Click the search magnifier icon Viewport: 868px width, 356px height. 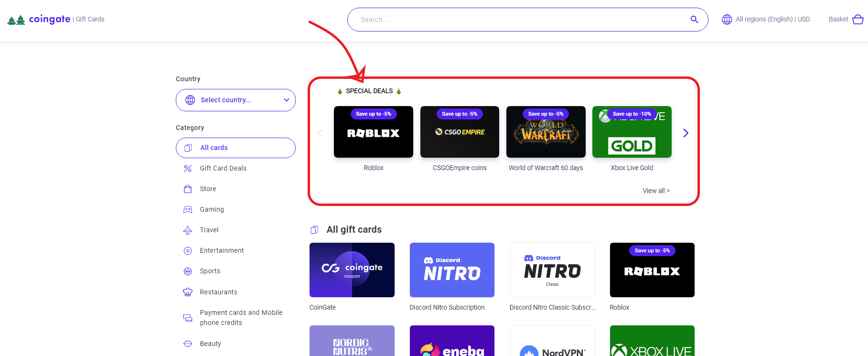[x=694, y=20]
